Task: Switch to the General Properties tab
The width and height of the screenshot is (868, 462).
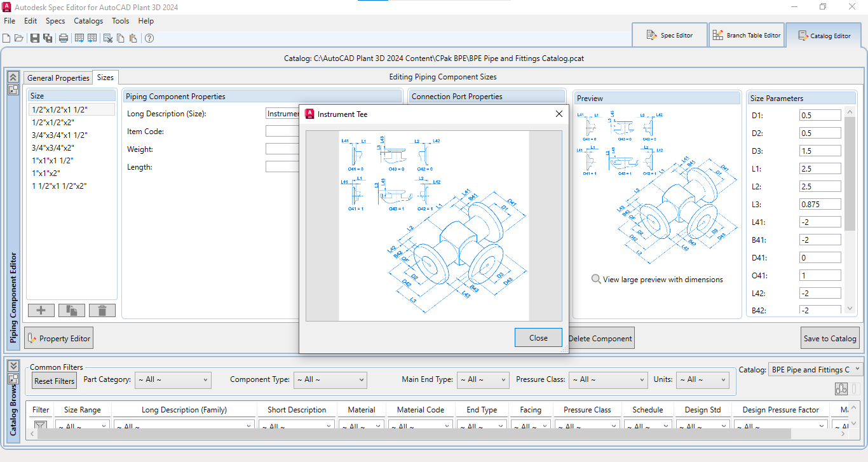Action: [x=58, y=78]
